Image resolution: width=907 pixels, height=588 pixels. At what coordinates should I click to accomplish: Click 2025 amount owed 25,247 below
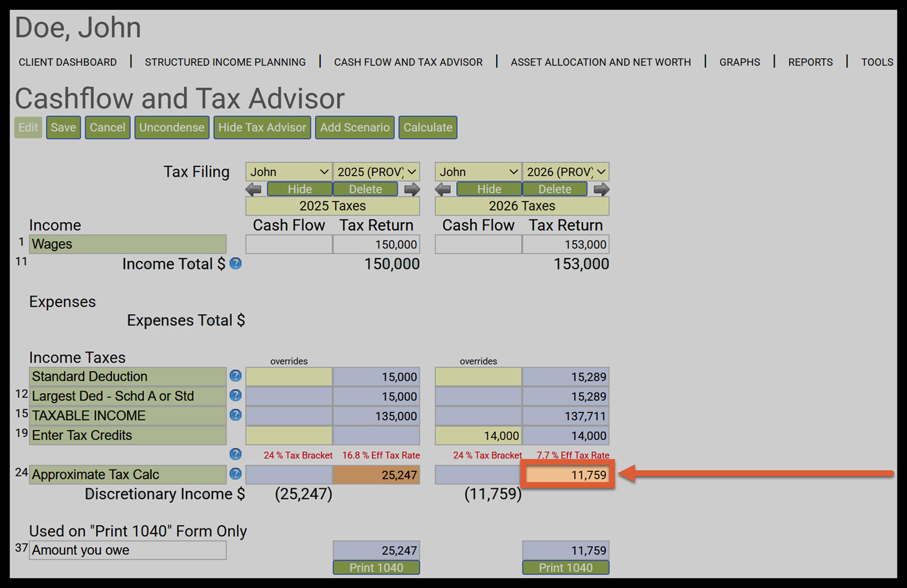click(376, 550)
